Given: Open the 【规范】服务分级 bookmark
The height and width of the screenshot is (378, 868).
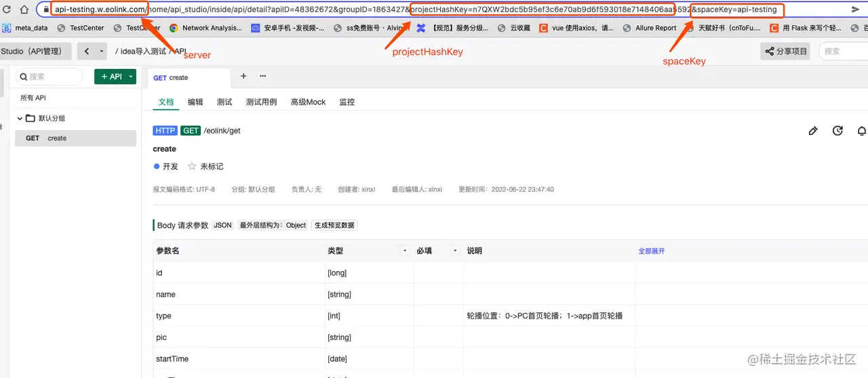Looking at the screenshot, I should 452,28.
